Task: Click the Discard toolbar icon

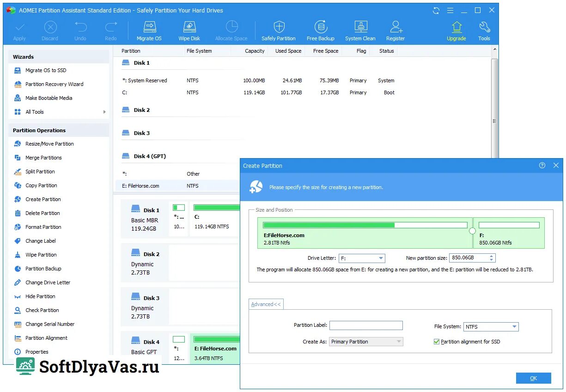Action: tap(50, 31)
